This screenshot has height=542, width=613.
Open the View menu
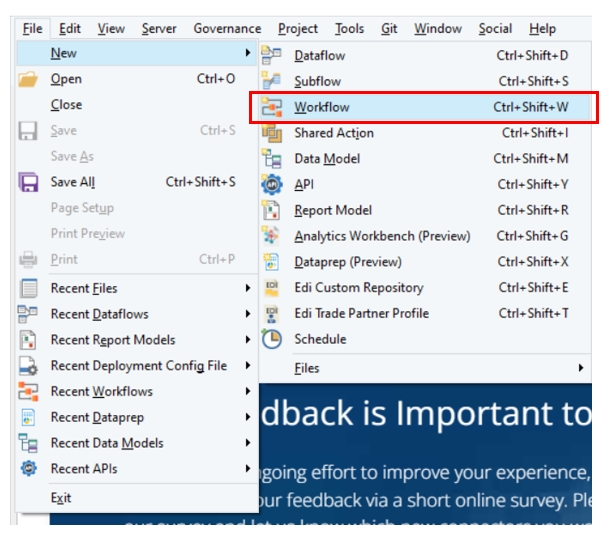click(x=111, y=29)
